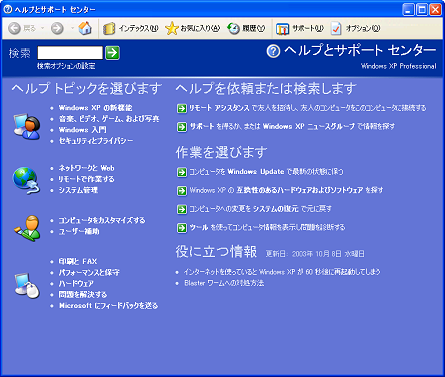
Task: Open Blaster ワームへの対処方法 article
Action: coord(224,283)
